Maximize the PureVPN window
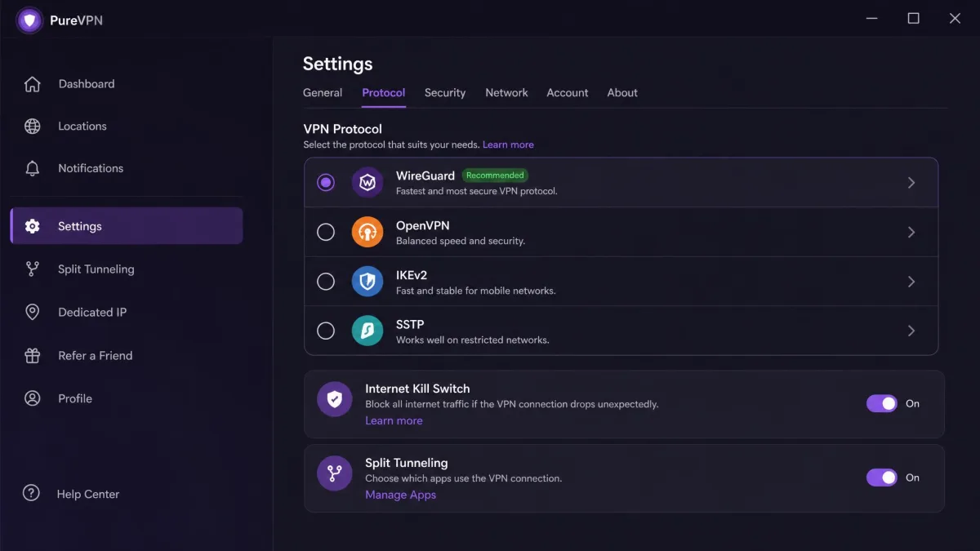Viewport: 980px width, 551px height. pyautogui.click(x=914, y=18)
